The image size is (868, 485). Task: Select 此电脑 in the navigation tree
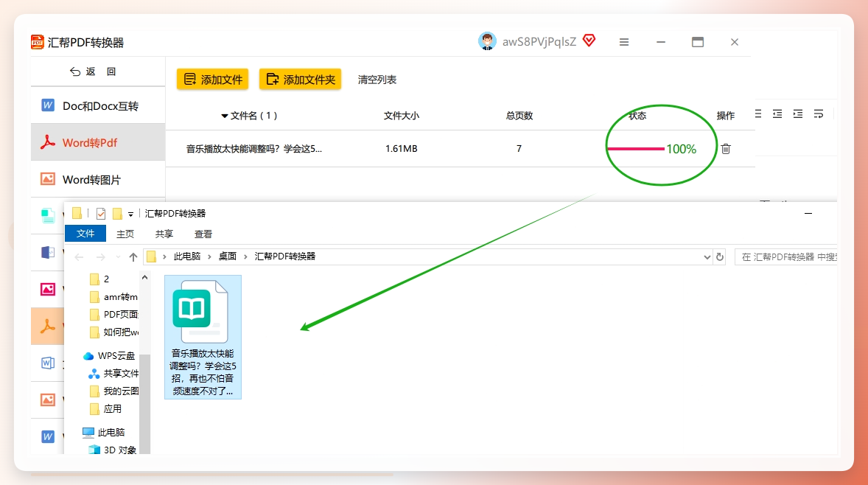[x=103, y=432]
